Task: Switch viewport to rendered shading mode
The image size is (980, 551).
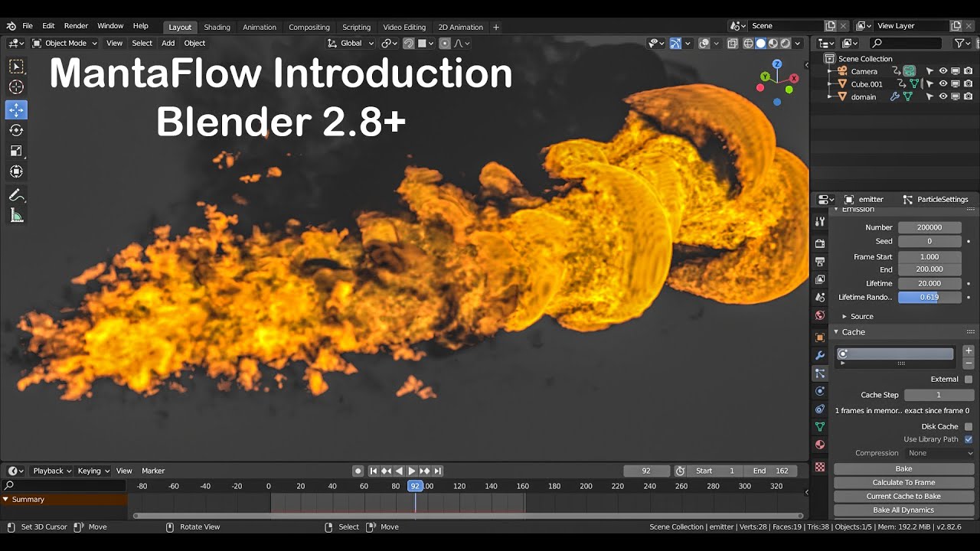Action: (786, 44)
